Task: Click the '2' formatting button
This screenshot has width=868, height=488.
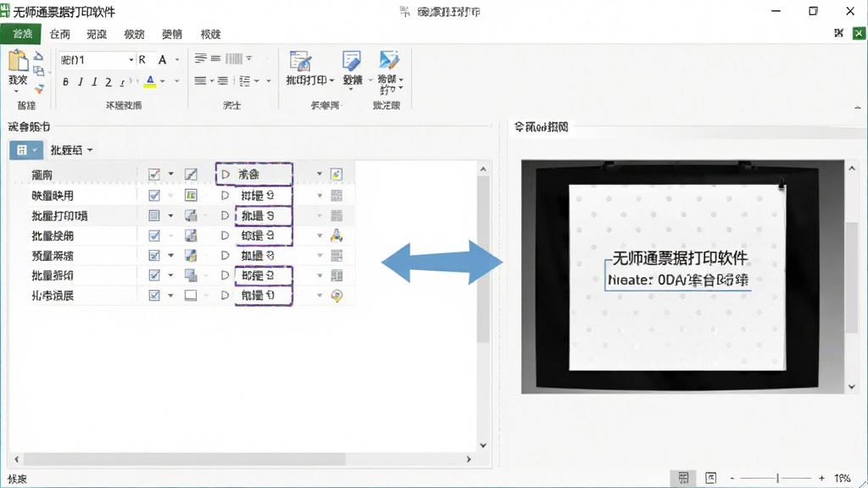Action: point(108,82)
